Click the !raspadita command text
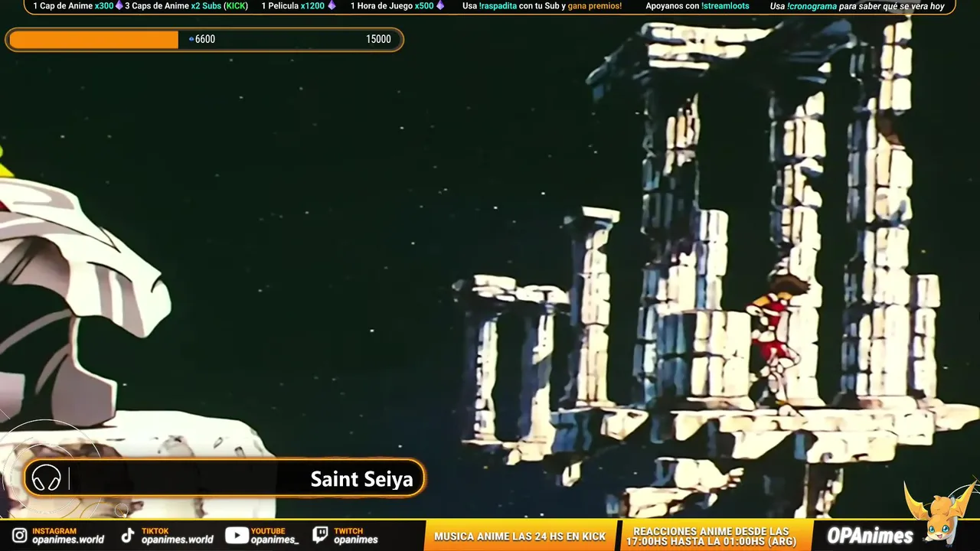Screen dimensions: 980x551 coord(498,6)
